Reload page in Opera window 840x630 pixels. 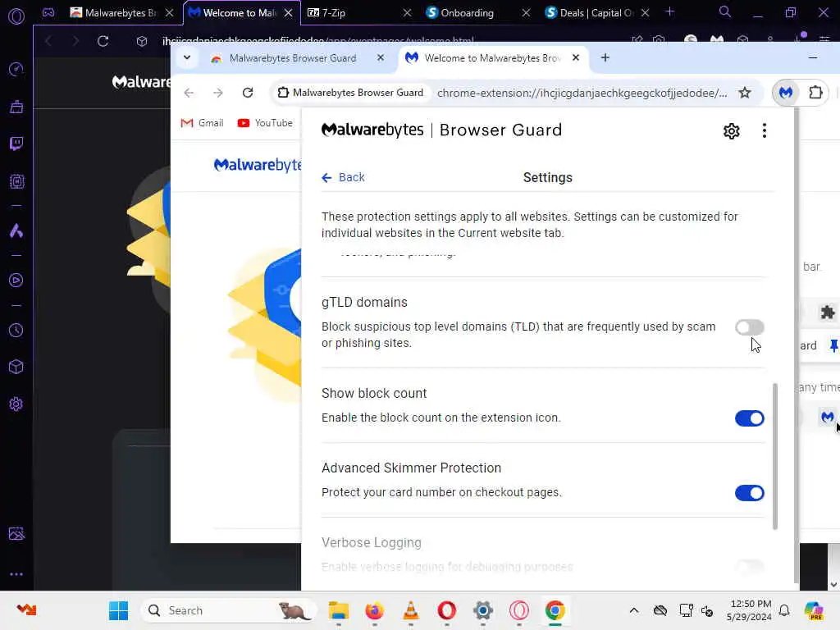tap(103, 41)
